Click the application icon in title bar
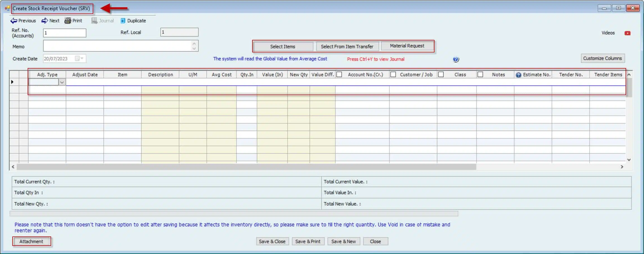Screen dimensions: 644x254 [x=7, y=8]
